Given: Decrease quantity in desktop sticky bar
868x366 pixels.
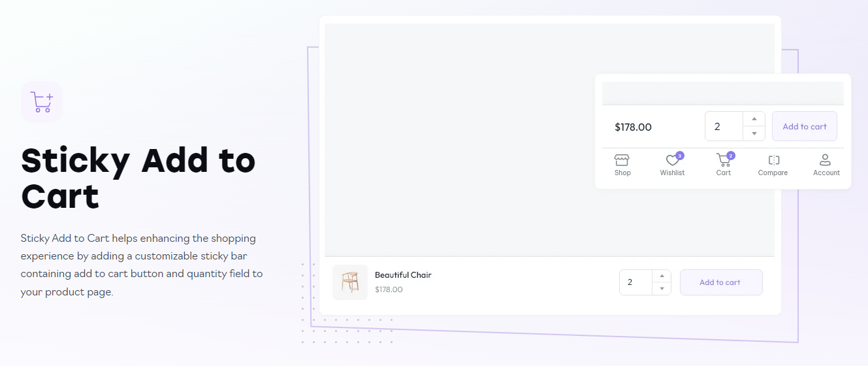Looking at the screenshot, I should (x=662, y=288).
